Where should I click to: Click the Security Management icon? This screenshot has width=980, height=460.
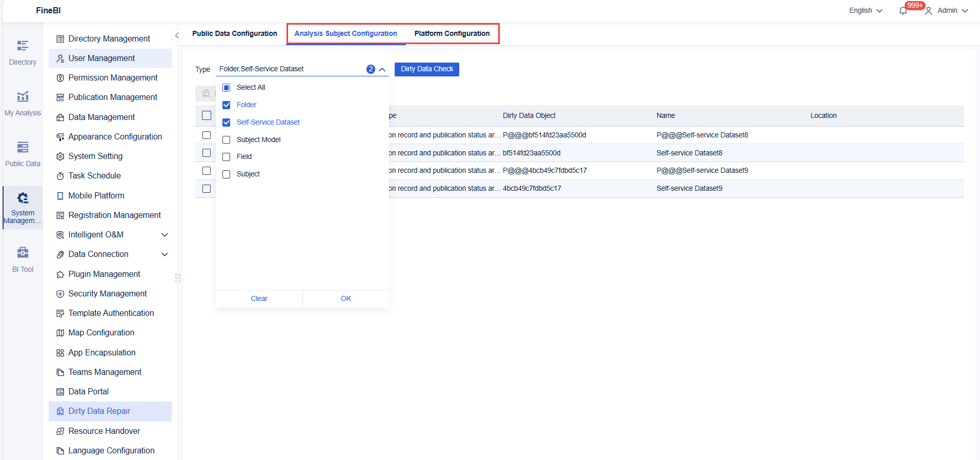point(60,294)
